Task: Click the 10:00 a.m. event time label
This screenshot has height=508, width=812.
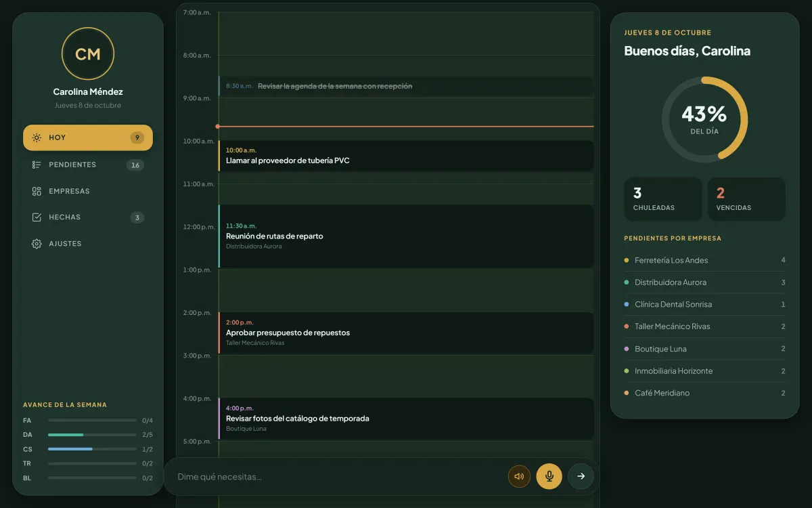Action: tap(241, 150)
